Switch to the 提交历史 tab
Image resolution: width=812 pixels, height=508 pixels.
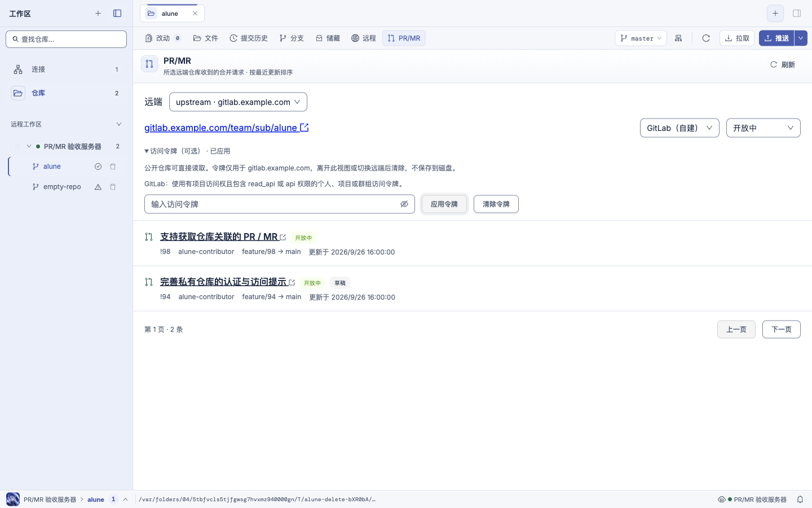tap(249, 38)
